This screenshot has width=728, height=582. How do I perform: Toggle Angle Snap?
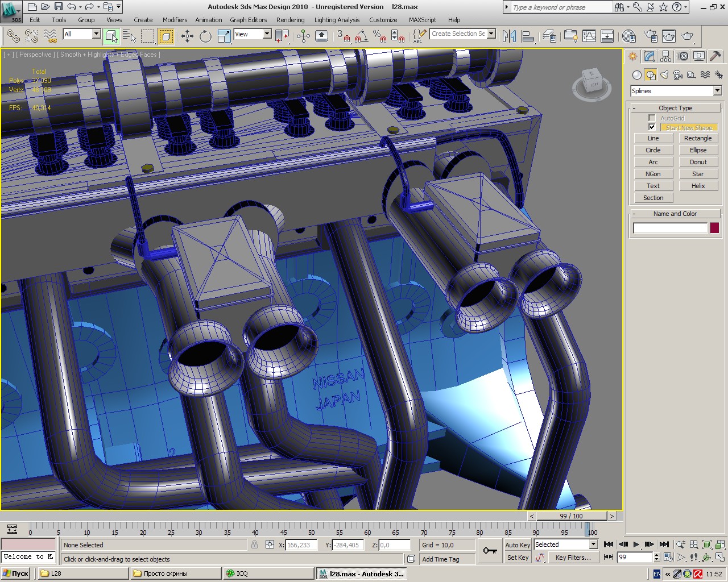pos(361,36)
